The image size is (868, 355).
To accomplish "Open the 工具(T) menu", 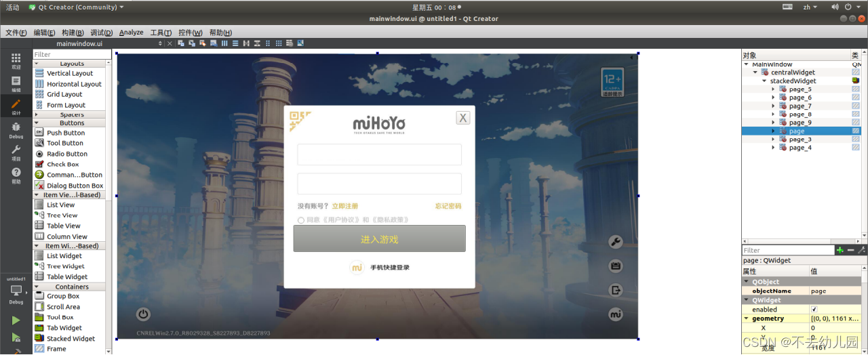I will pos(161,32).
